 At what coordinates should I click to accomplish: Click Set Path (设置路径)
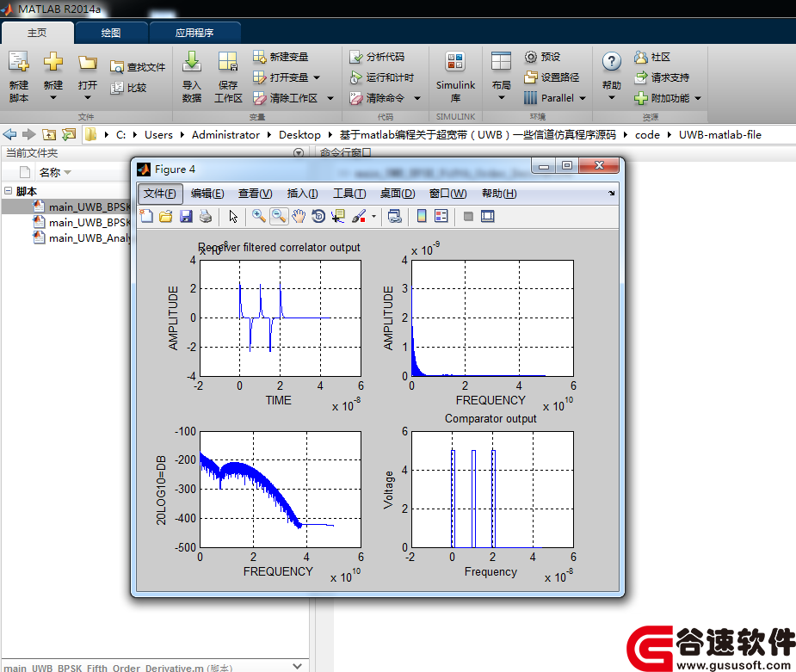point(552,77)
